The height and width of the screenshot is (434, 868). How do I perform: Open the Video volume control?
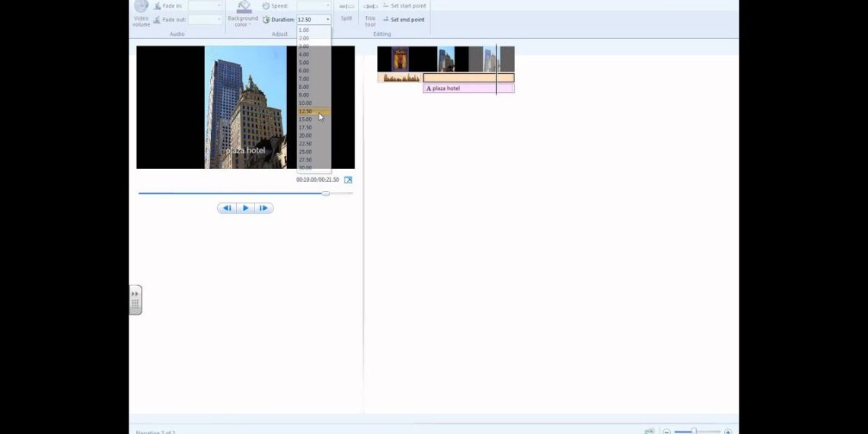pos(141,13)
